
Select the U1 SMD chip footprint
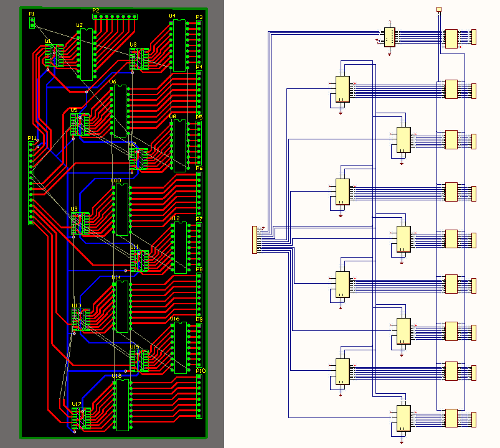point(54,56)
